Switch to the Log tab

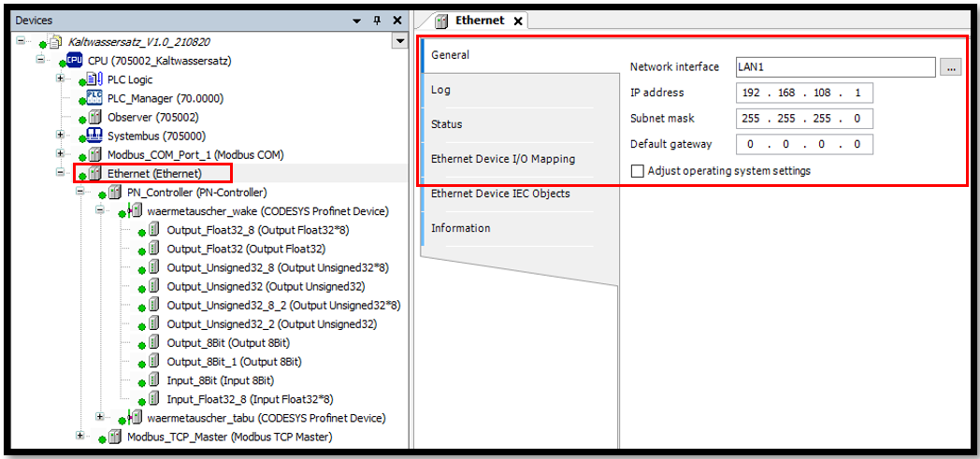point(440,90)
